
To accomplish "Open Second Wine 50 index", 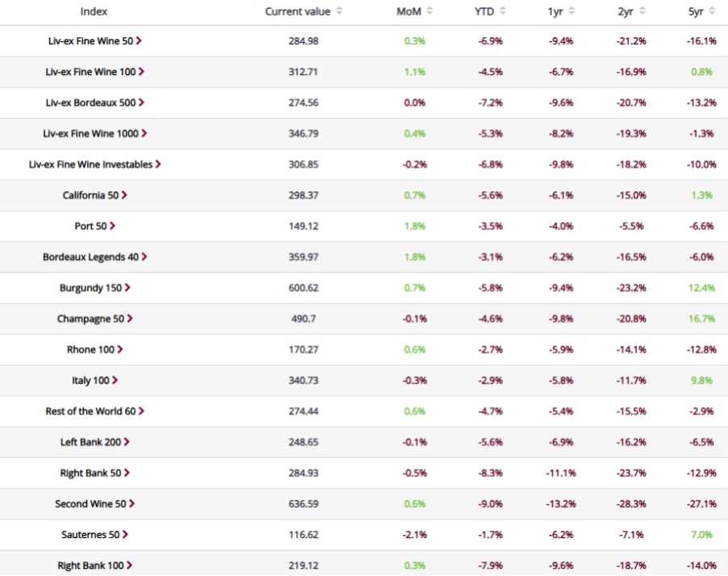I will pos(90,504).
